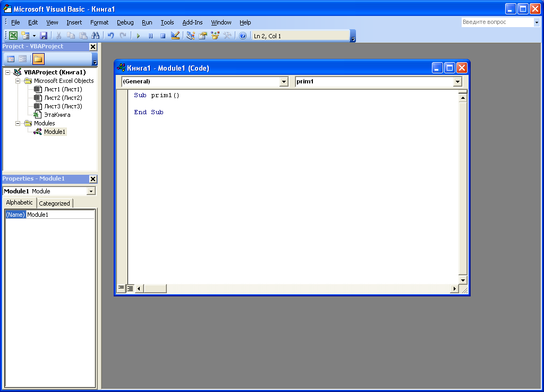The height and width of the screenshot is (392, 544).
Task: Undo the last action
Action: pyautogui.click(x=110, y=36)
